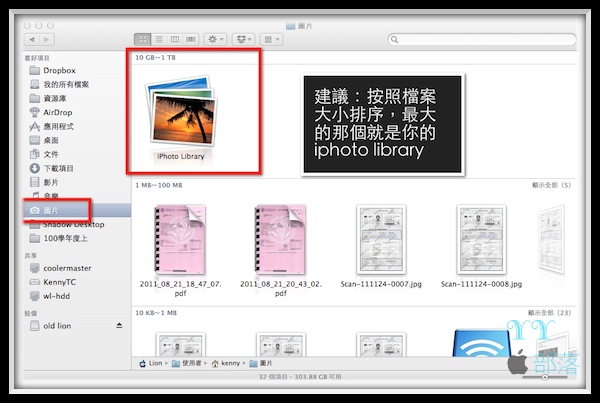Viewport: 600px width, 403px height.
Task: Open 資源庫 folder in the sidebar
Action: point(48,98)
